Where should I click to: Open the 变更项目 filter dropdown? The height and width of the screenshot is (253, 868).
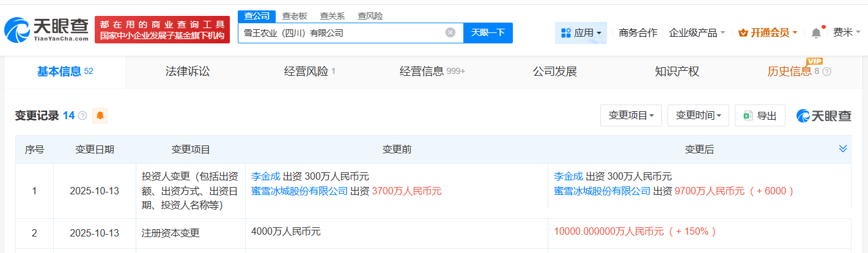[631, 116]
